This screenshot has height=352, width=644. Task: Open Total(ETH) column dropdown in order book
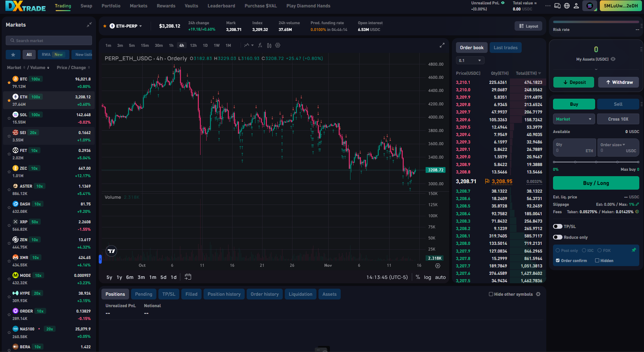click(539, 73)
